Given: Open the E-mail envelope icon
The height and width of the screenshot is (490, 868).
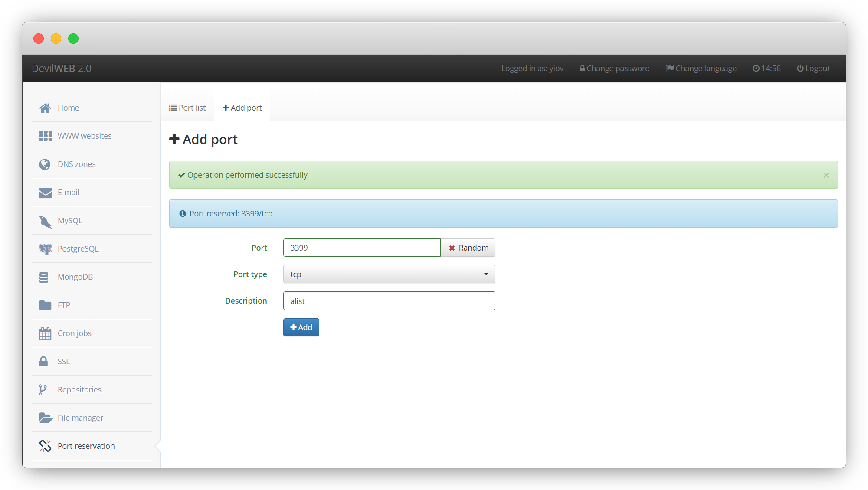Looking at the screenshot, I should click(x=46, y=193).
